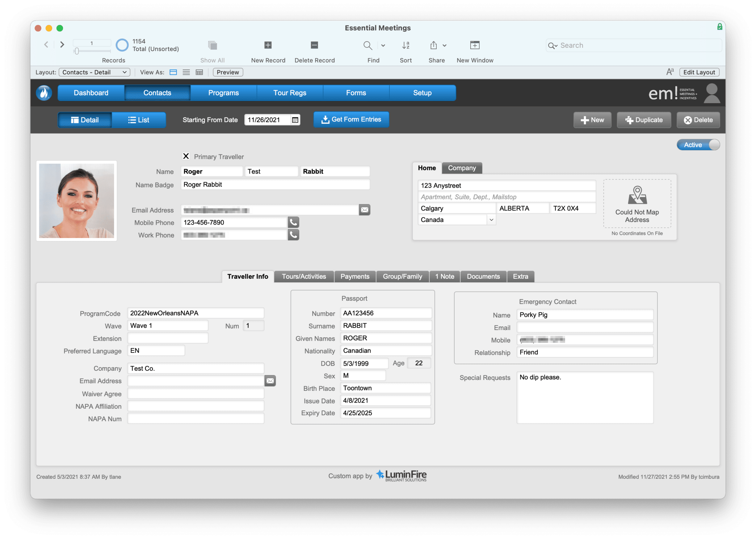Send email via main Email Address envelope icon

pos(364,210)
